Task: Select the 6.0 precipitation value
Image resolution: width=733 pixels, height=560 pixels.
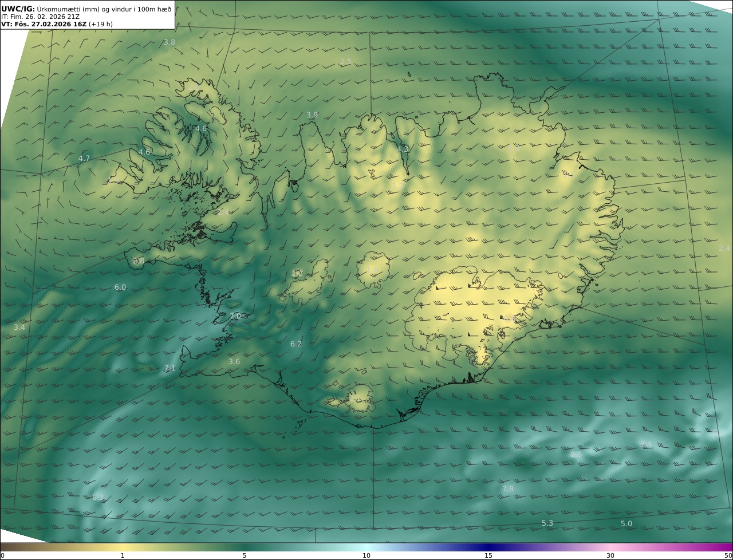Action: 120,287
